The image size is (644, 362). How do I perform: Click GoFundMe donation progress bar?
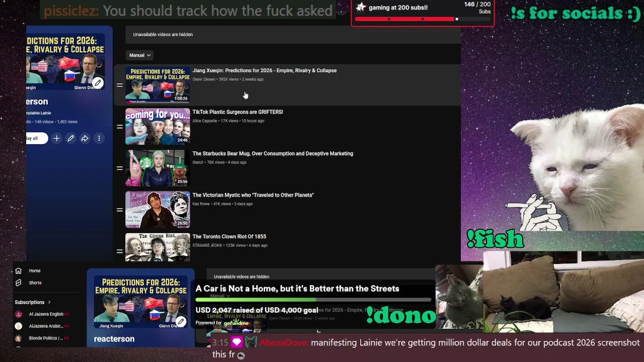[x=313, y=300]
